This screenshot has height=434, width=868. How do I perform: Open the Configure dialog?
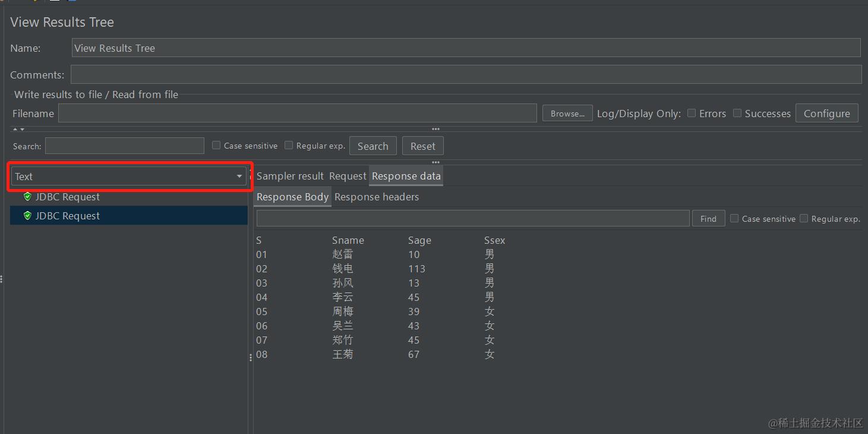(x=827, y=114)
